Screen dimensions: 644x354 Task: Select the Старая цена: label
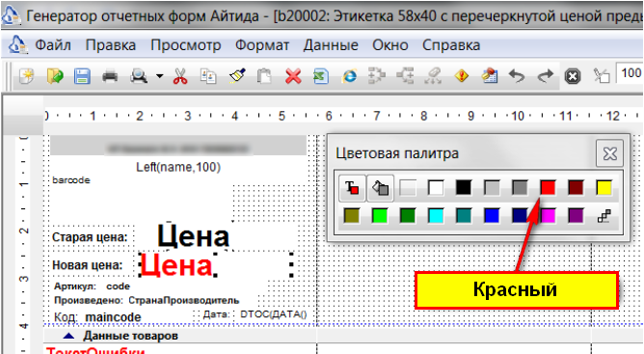click(x=90, y=237)
